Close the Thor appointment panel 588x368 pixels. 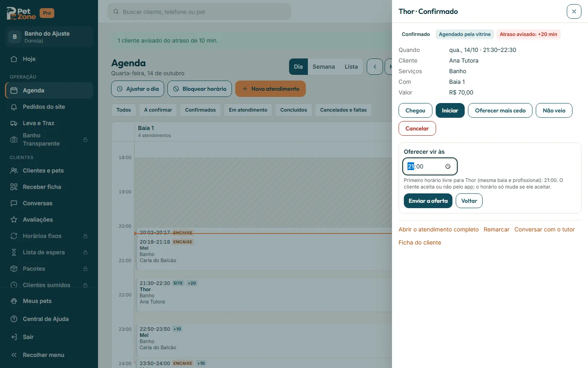click(x=574, y=11)
